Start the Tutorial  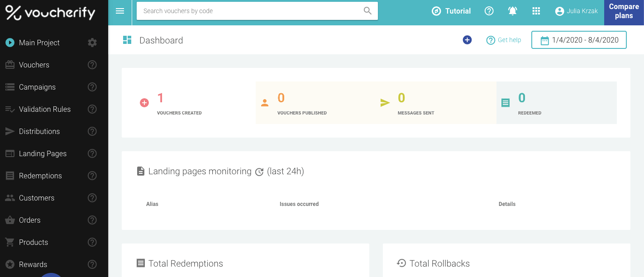pos(451,11)
